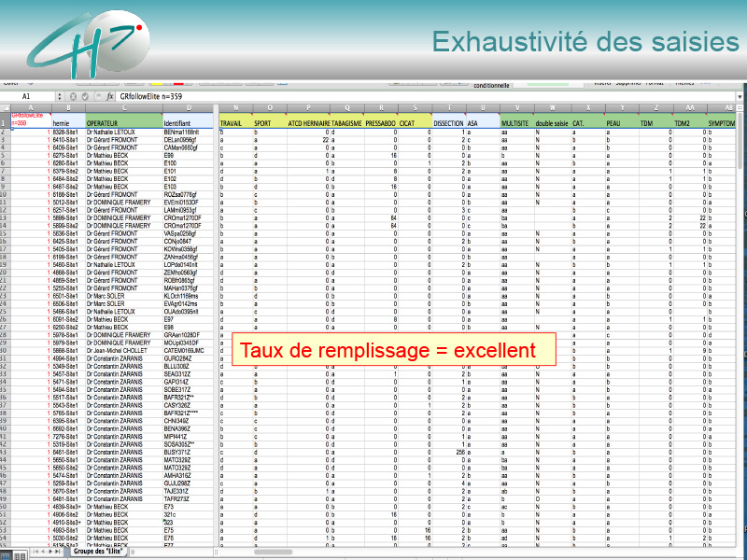Click the DISSECTION cell showing 256
The height and width of the screenshot is (560, 747).
pos(449,453)
